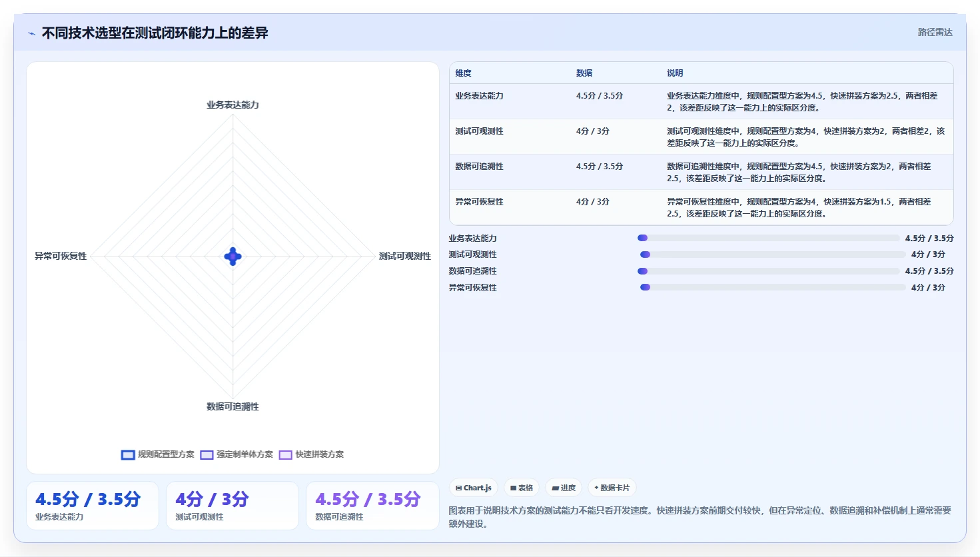This screenshot has width=980, height=557.
Task: Click the 说明 column header
Action: [x=675, y=73]
